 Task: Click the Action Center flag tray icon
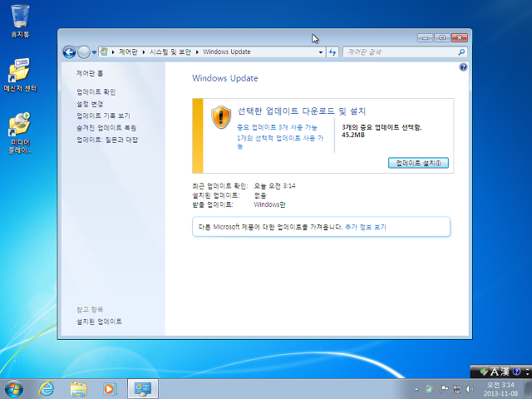444,389
